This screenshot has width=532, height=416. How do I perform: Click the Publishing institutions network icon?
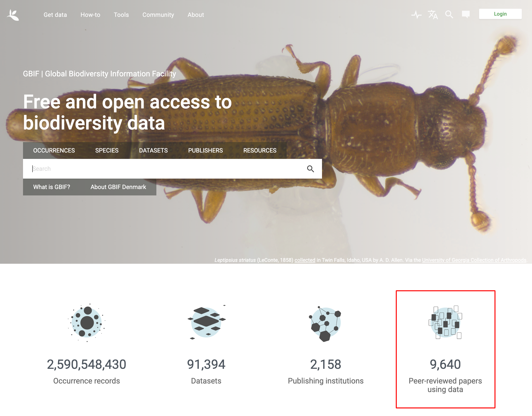coord(325,323)
